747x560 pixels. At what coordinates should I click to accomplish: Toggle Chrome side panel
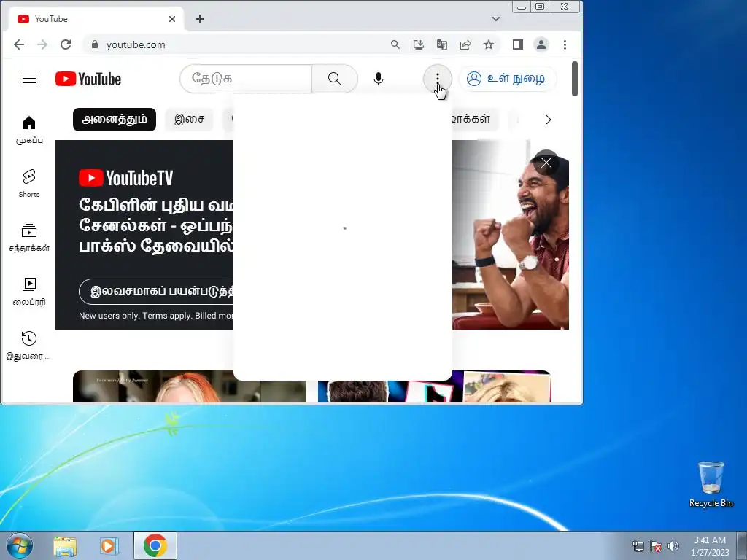click(518, 44)
